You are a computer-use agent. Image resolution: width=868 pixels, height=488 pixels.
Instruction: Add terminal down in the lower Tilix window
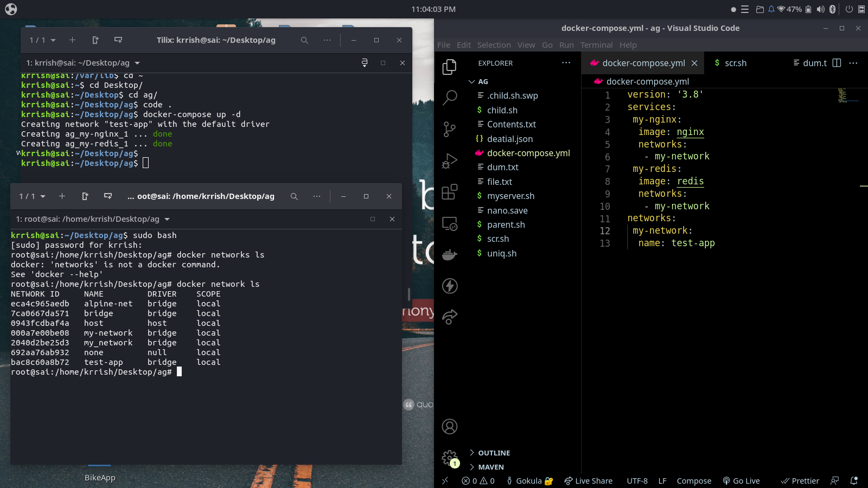click(x=108, y=196)
